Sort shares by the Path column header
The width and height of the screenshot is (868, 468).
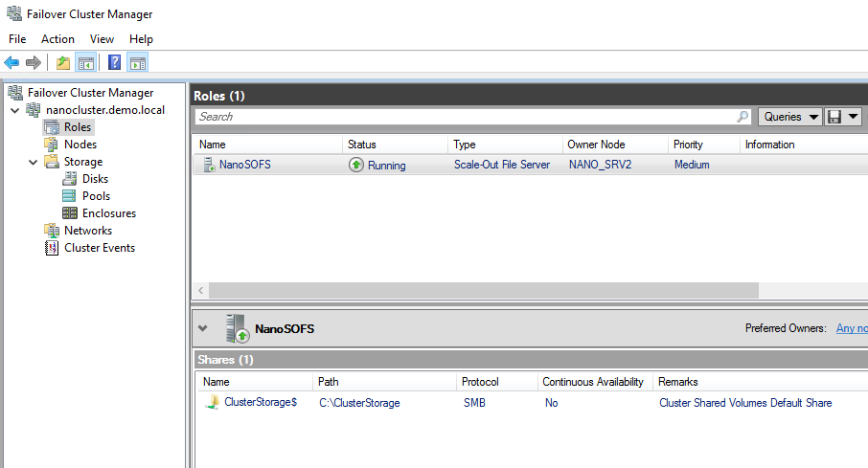coord(384,382)
